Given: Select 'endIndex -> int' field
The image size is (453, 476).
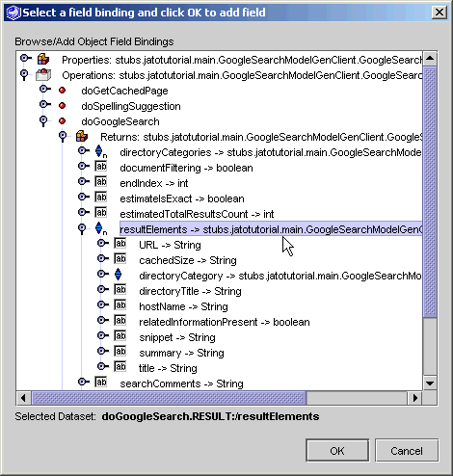Looking at the screenshot, I should pyautogui.click(x=154, y=183).
